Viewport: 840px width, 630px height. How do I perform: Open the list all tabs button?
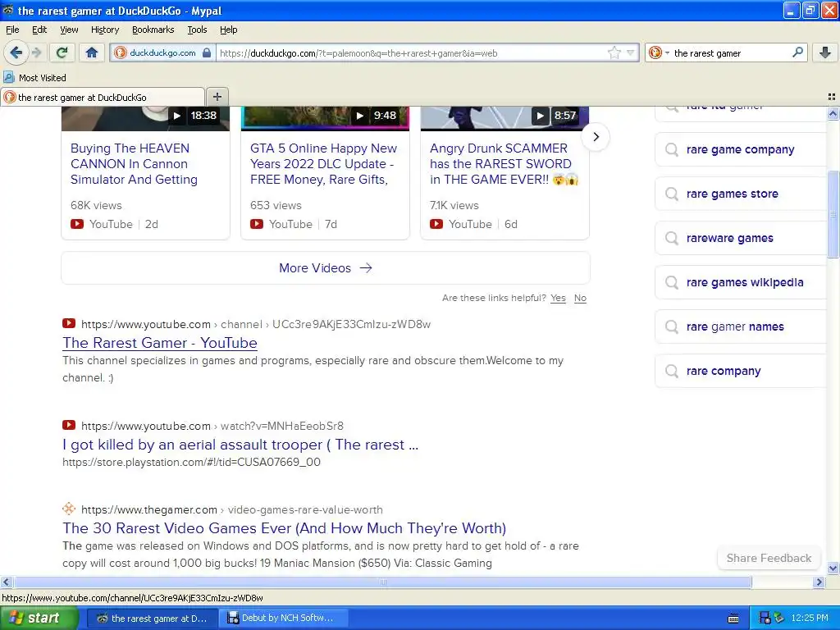832,97
